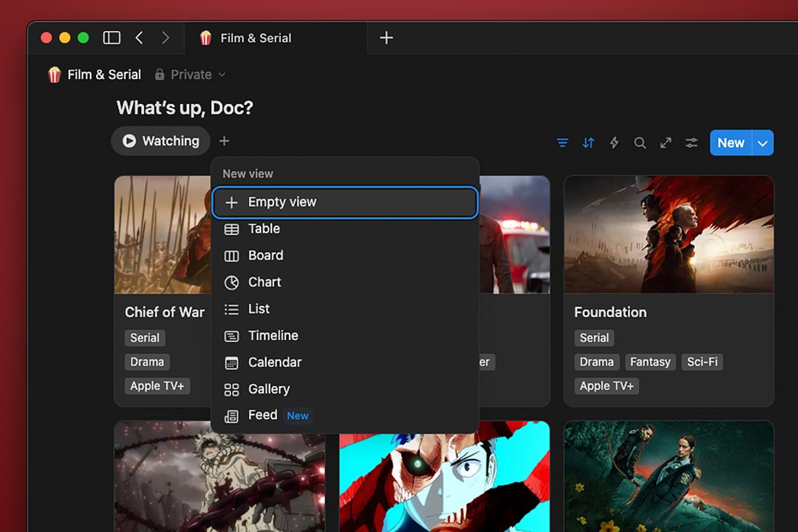Click the Sci-Fi tag on Foundation
The image size is (798, 532).
[703, 362]
